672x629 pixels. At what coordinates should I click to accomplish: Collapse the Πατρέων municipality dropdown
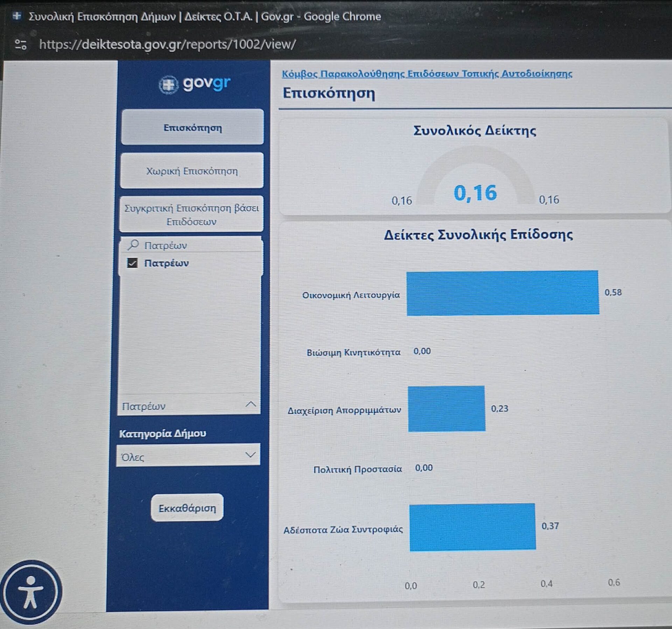tap(251, 405)
